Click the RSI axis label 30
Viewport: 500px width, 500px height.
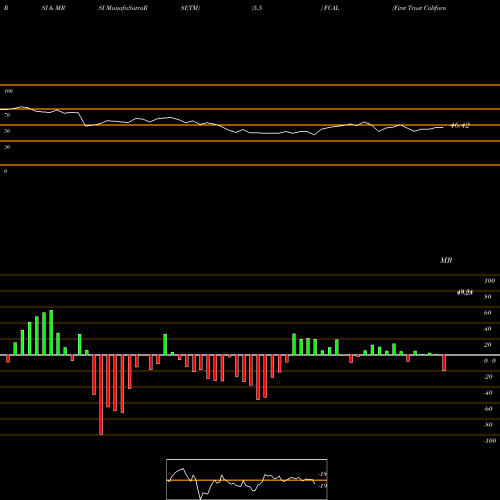click(7, 147)
